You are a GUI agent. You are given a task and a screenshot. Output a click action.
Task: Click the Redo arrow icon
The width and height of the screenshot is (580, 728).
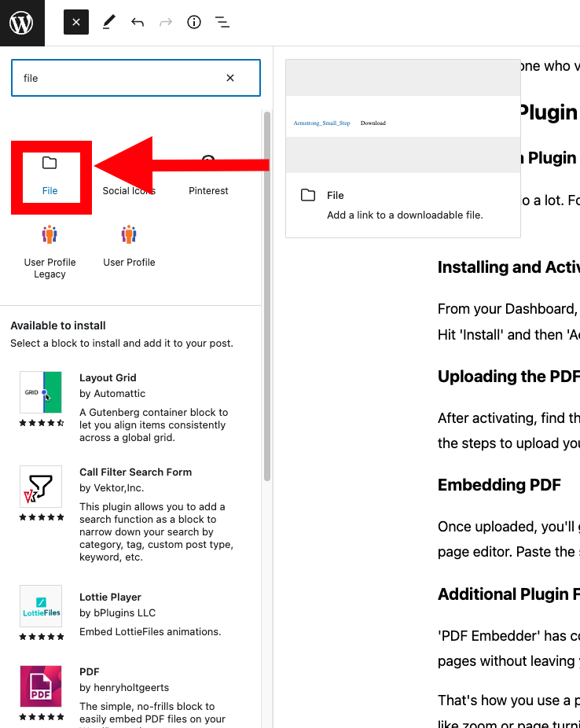[x=166, y=22]
